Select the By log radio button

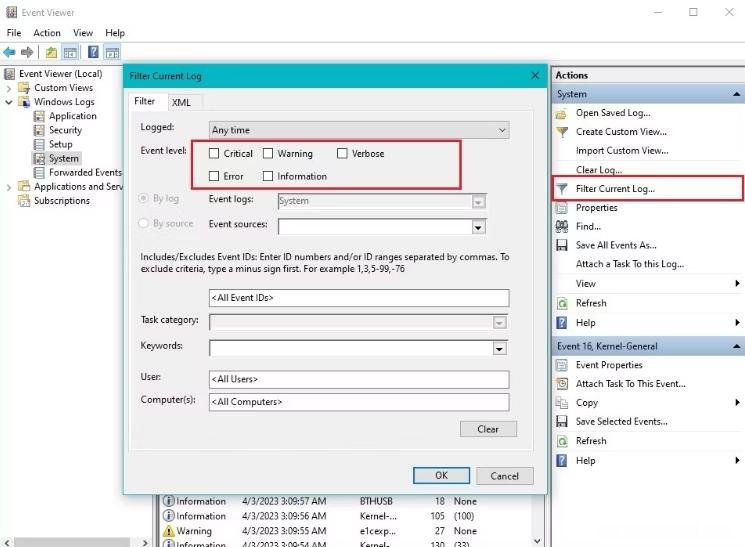coord(143,198)
